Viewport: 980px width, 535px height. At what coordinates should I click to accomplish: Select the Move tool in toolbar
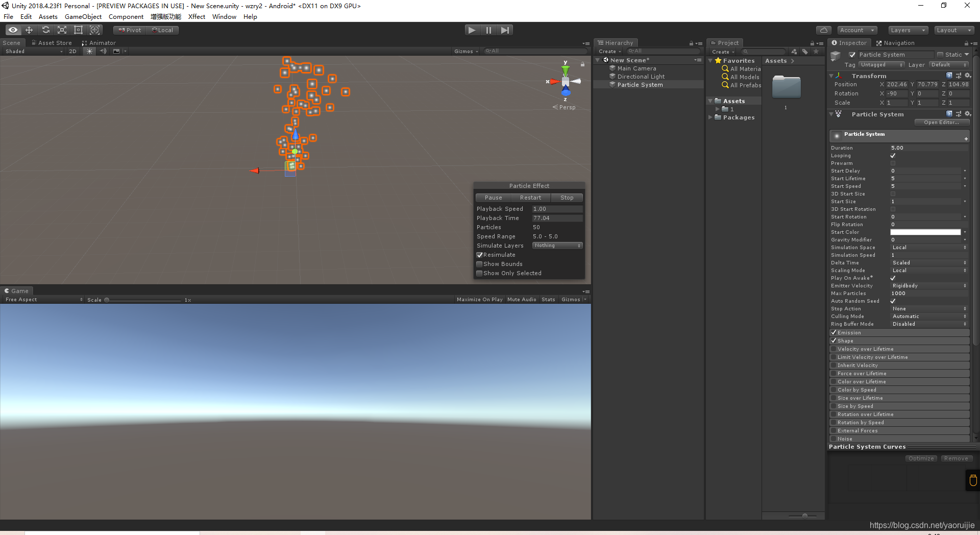click(x=29, y=30)
